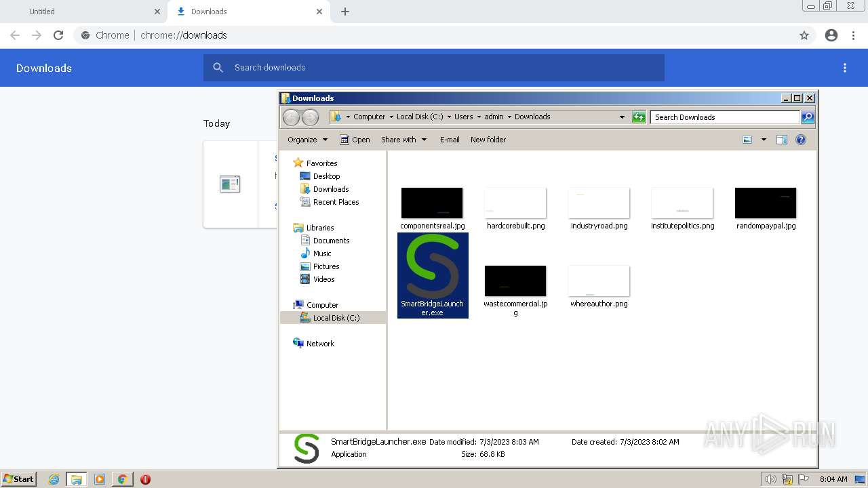Select Computer in navigation pane

click(x=322, y=305)
